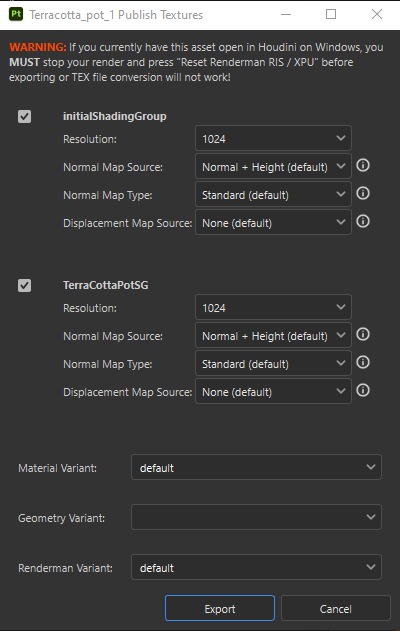Uncheck the initialShadingGroup checkbox
This screenshot has height=631, width=400.
pos(25,117)
